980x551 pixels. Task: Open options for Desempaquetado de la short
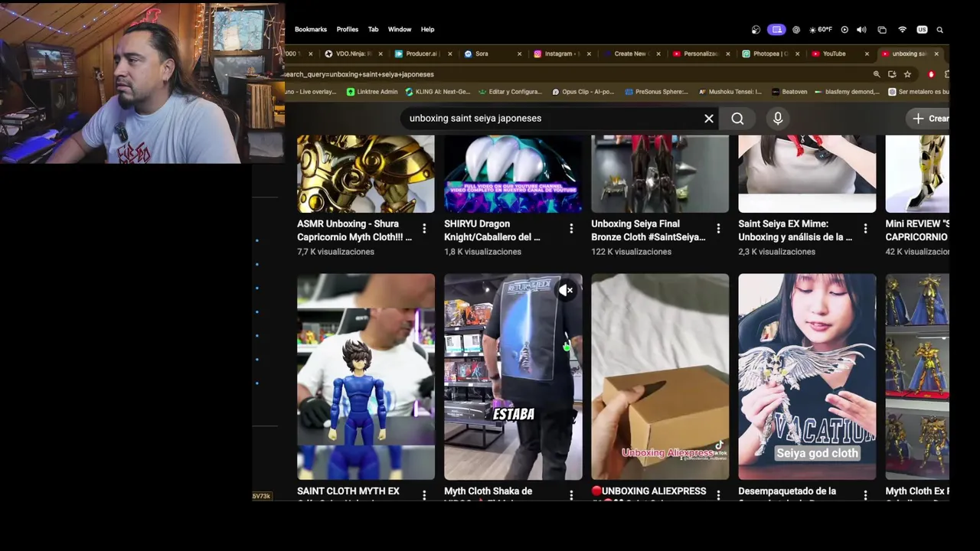tap(865, 495)
